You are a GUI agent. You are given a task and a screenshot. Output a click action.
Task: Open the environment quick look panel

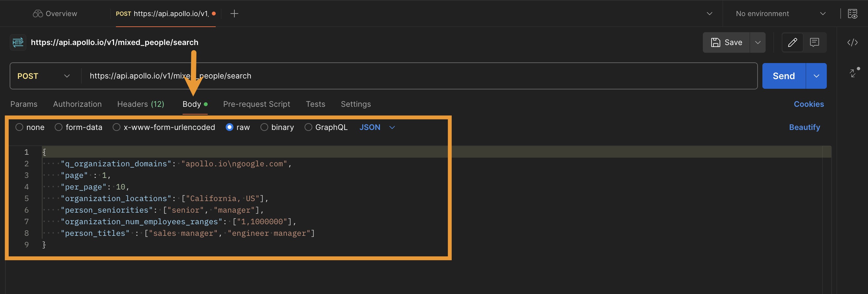[853, 14]
